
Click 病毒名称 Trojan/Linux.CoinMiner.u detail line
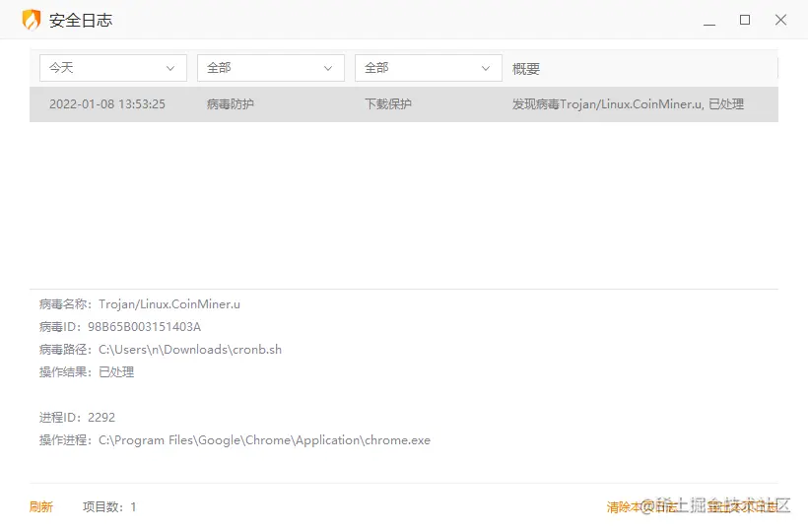pyautogui.click(x=140, y=304)
